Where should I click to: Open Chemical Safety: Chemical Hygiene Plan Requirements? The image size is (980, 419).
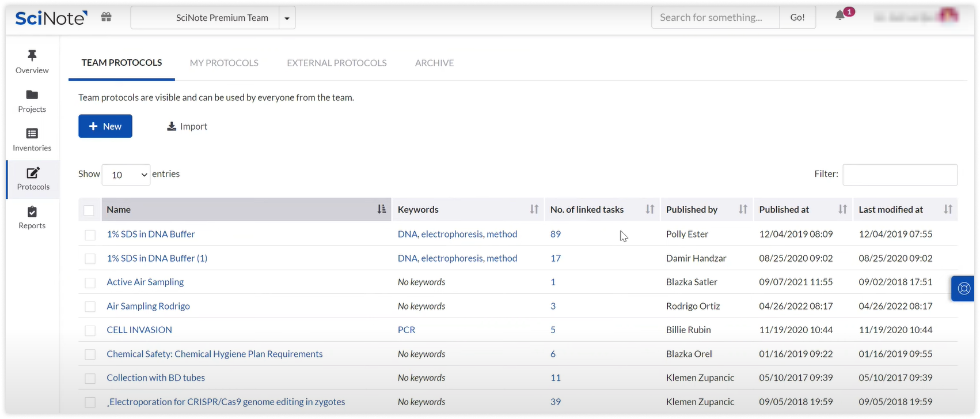point(215,354)
